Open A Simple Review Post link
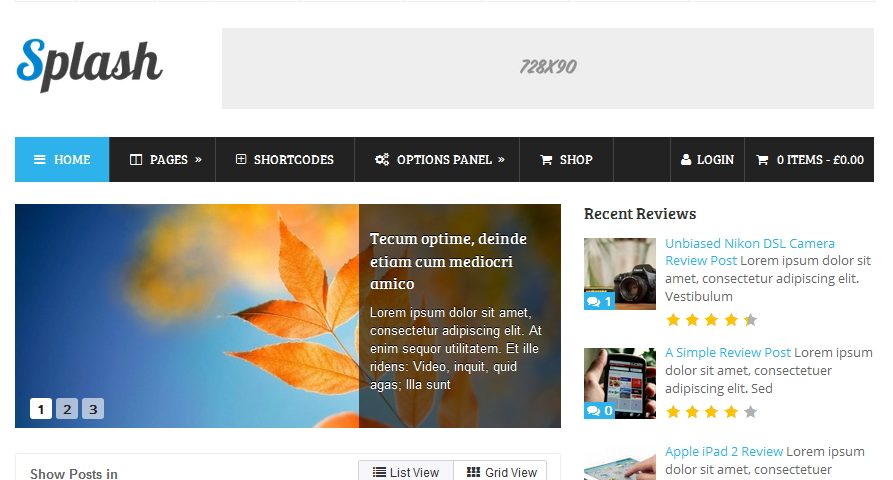 [x=728, y=353]
